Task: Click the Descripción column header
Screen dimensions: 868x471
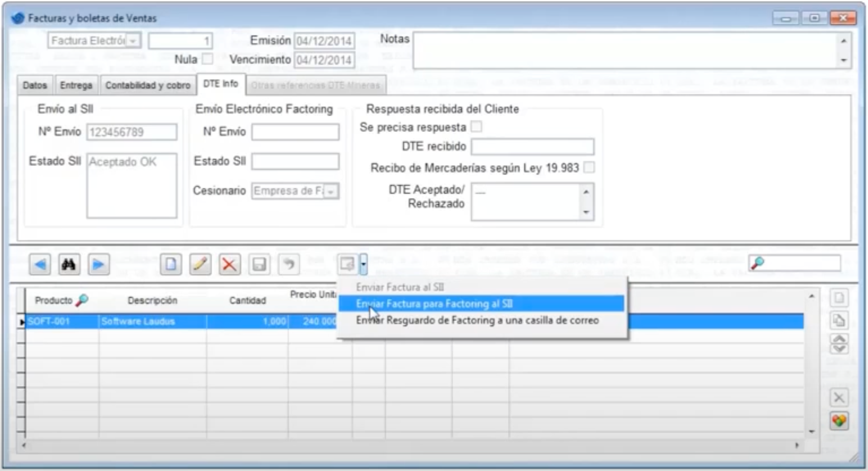Action: [152, 300]
